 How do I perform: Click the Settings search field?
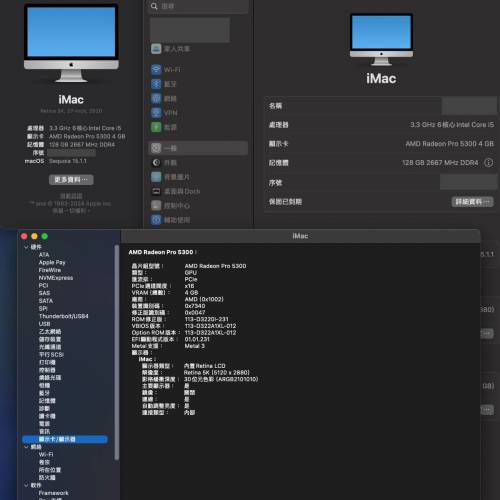tap(197, 6)
